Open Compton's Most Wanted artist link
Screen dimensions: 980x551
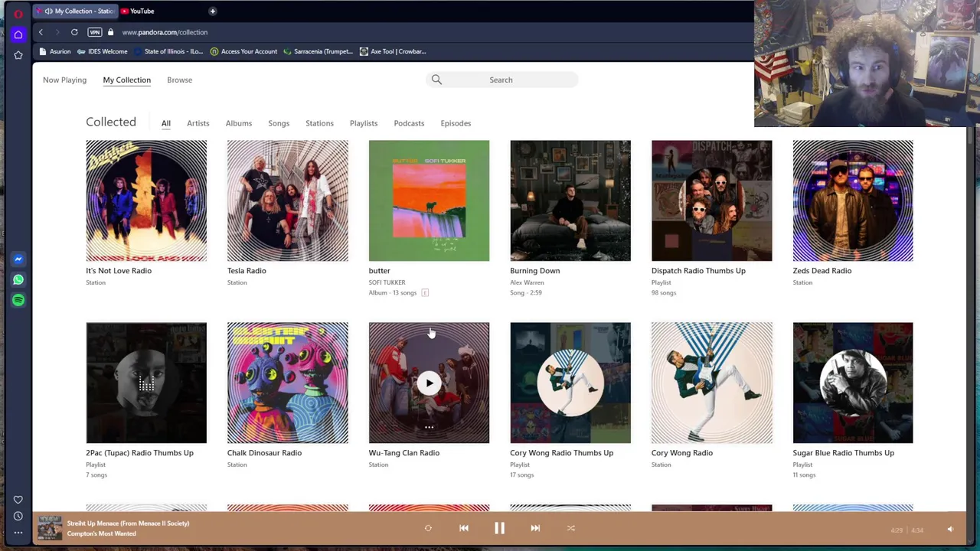point(101,533)
